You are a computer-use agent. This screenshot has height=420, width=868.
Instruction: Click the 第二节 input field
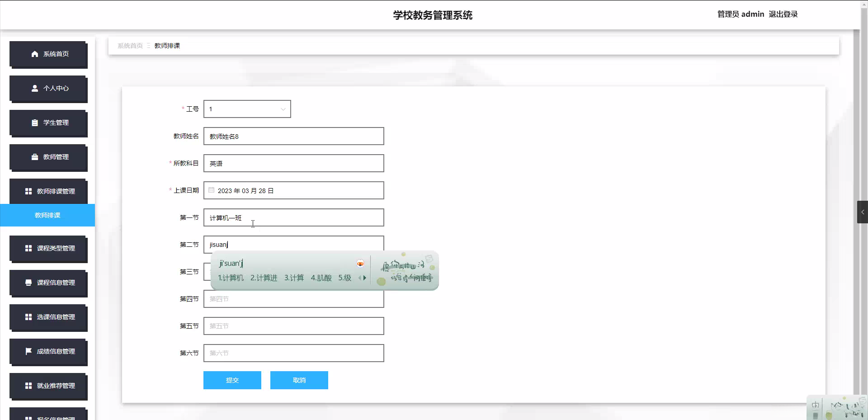point(294,244)
